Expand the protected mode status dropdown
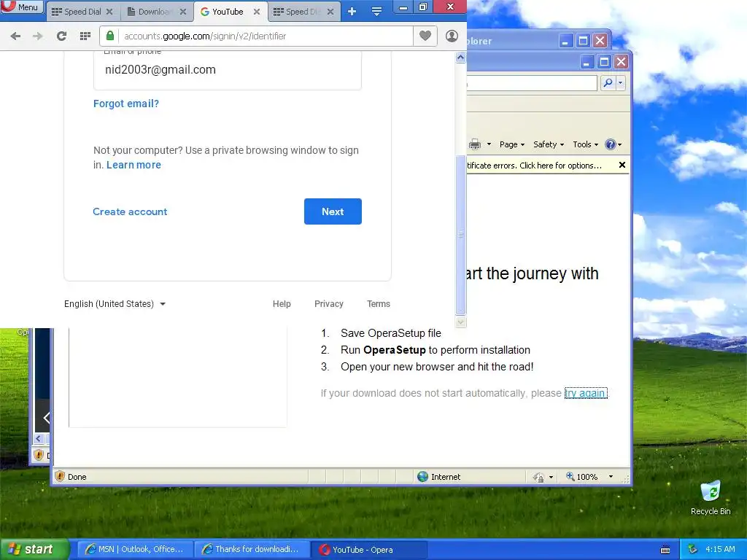747x560 pixels. point(551,477)
